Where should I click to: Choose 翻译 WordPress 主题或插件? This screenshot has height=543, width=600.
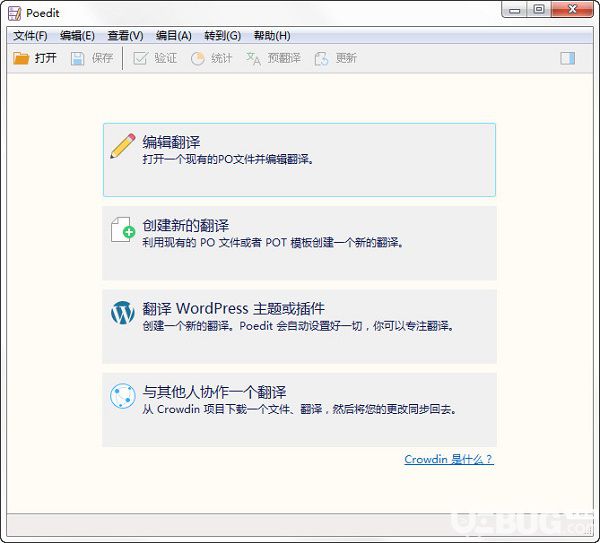pyautogui.click(x=233, y=308)
